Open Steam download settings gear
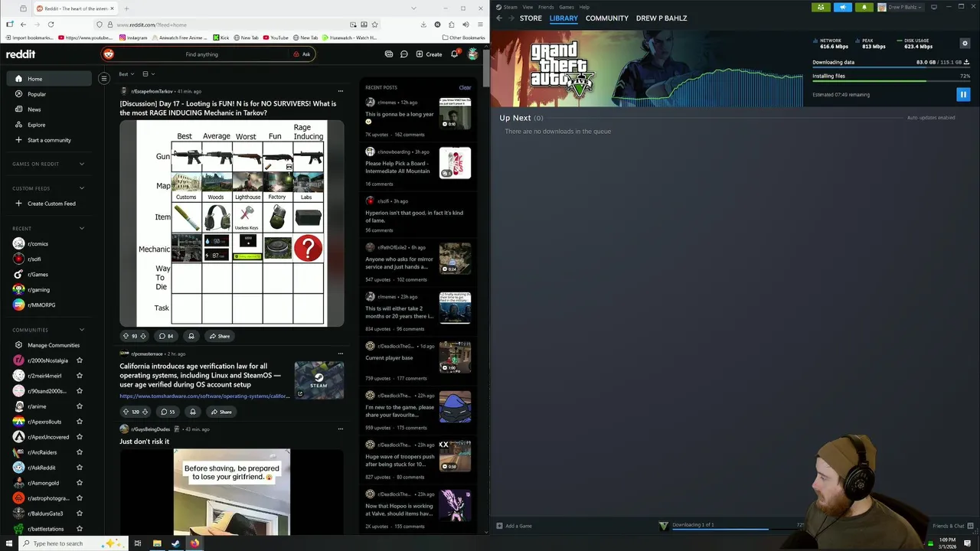 coord(965,43)
